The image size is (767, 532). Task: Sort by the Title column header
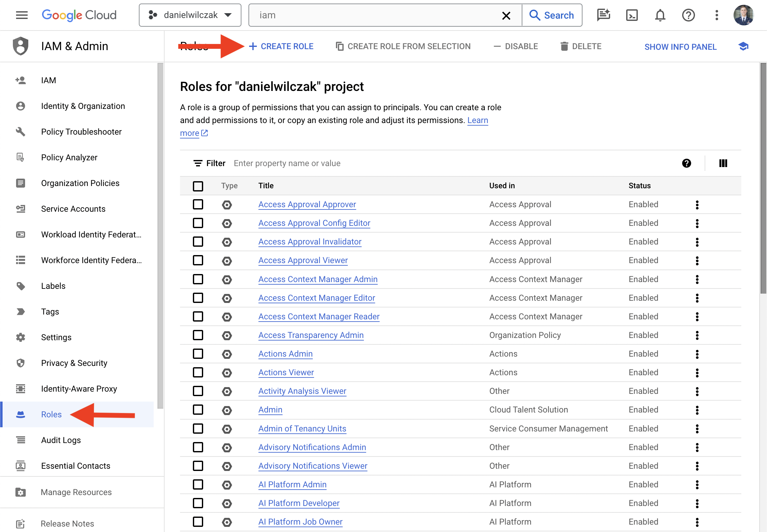tap(266, 186)
